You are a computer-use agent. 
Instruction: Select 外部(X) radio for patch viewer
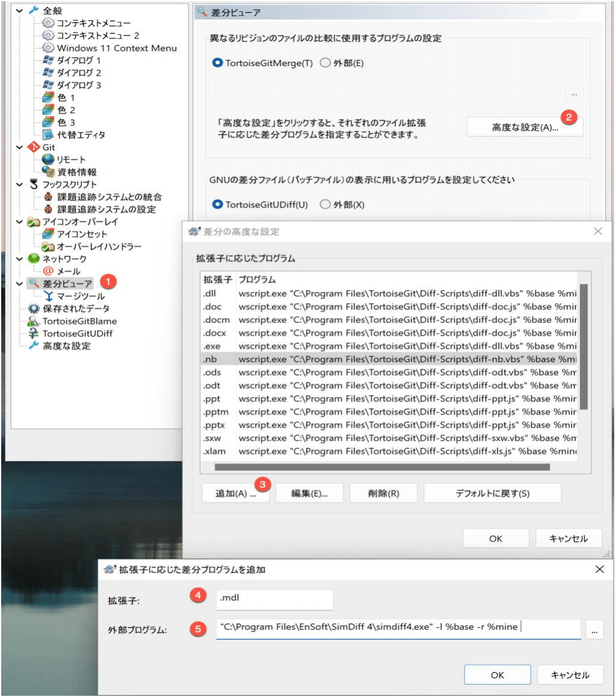325,204
